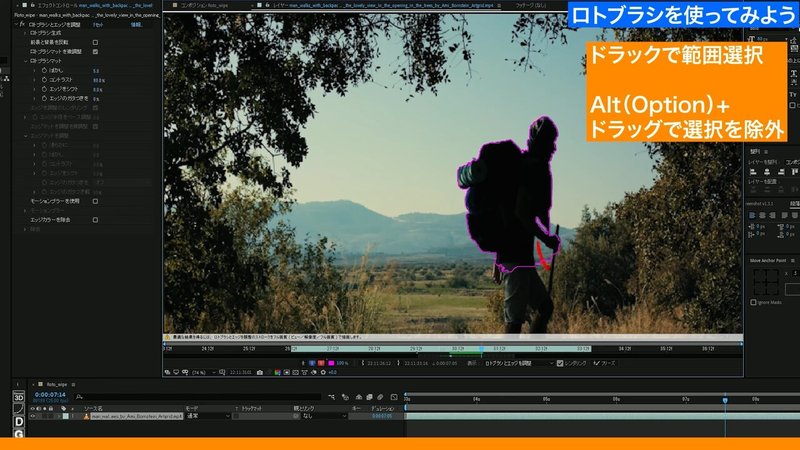
Task: Toggle 前景と背景を反転 checkbox
Action: (95, 42)
